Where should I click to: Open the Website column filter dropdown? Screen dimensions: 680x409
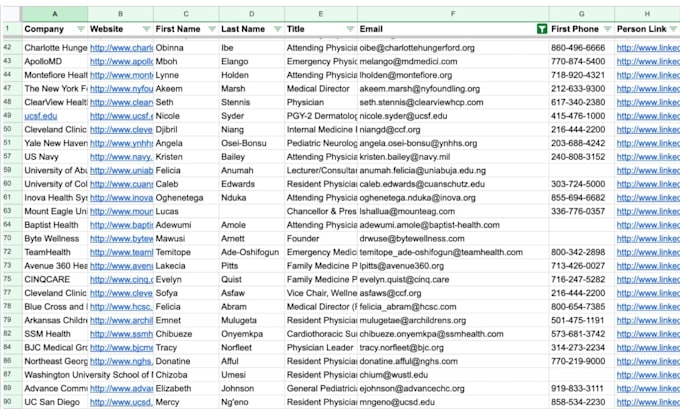[146, 29]
